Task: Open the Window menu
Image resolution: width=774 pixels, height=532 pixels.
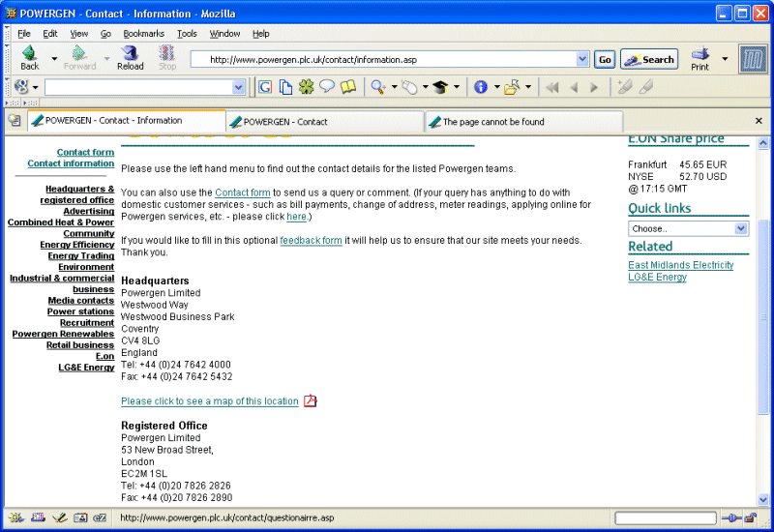Action: 224,34
